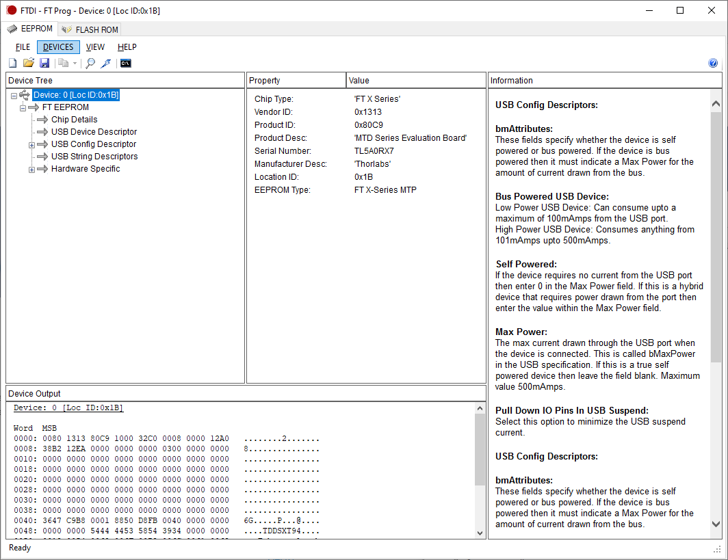728x560 pixels.
Task: Program devices with the lightning bolt icon
Action: click(x=106, y=63)
